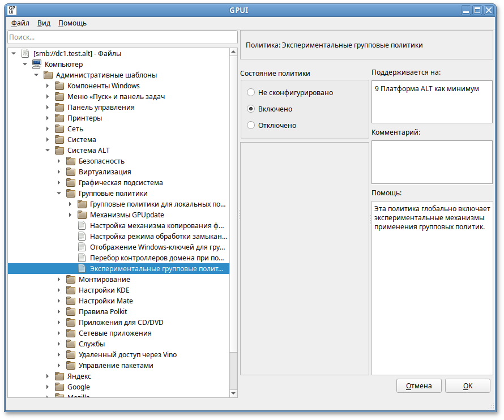504x420 pixels.
Task: Click policy file icon for Отображение Windows-ключей
Action: coord(82,247)
